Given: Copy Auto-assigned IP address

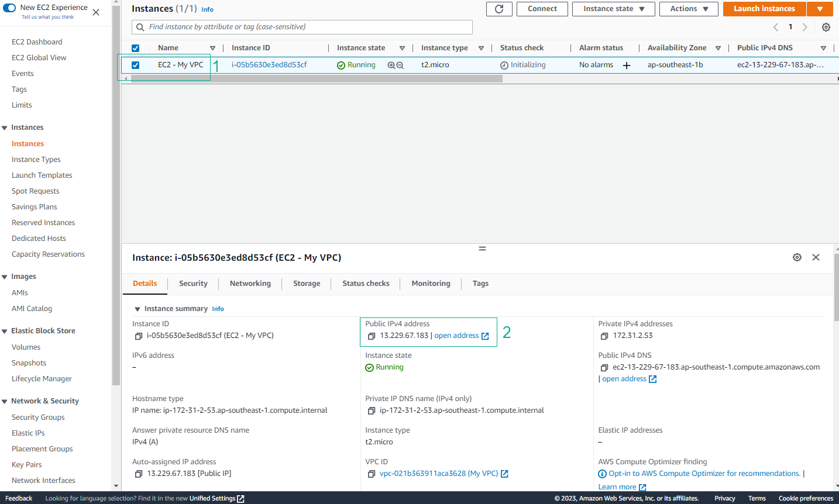Looking at the screenshot, I should pyautogui.click(x=139, y=474).
